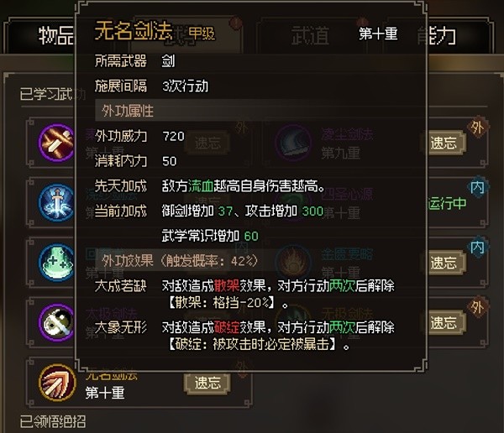504x433 pixels.
Task: Click the 外 badge on the top-right skill
Action: pos(477,128)
